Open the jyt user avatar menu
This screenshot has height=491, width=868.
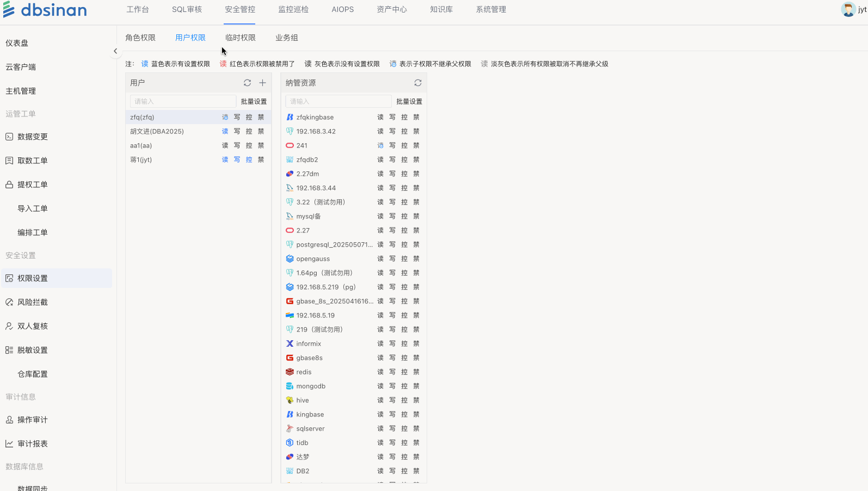click(848, 9)
